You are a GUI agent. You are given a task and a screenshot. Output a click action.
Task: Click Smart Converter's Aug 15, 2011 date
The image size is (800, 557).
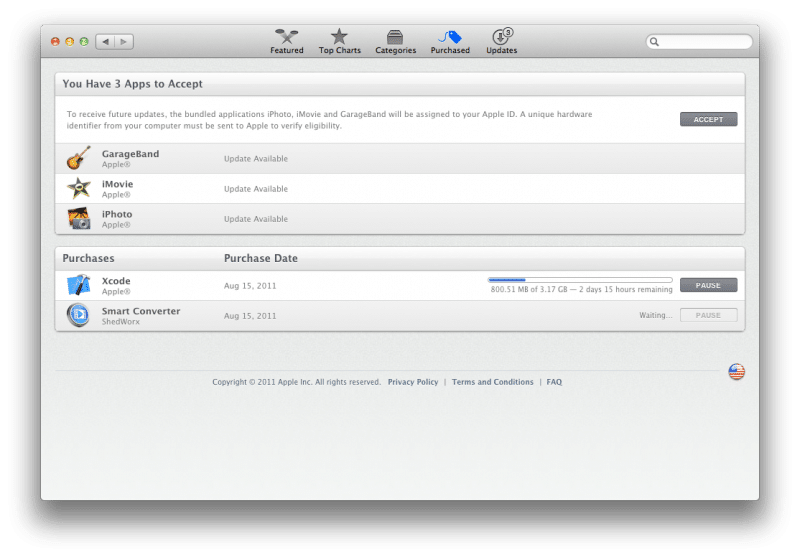tap(250, 316)
